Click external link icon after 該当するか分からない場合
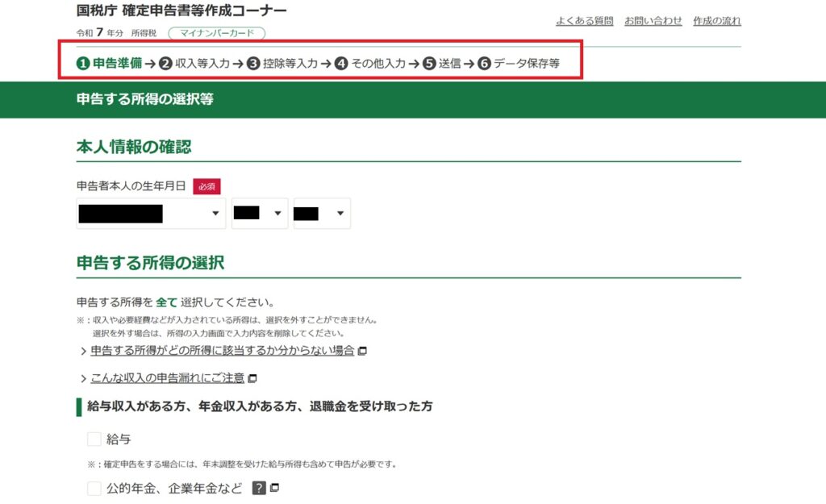Screen dimensions: 826x504 [362, 351]
